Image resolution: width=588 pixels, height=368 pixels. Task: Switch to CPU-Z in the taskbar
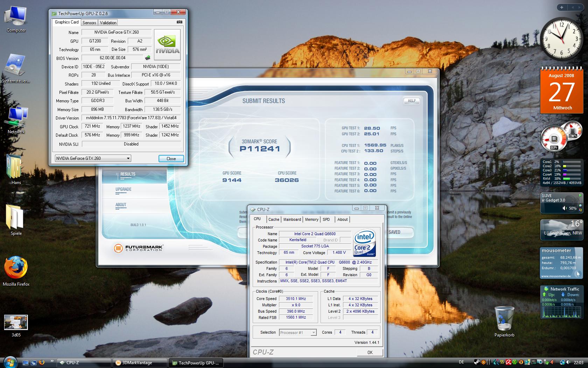click(x=84, y=363)
